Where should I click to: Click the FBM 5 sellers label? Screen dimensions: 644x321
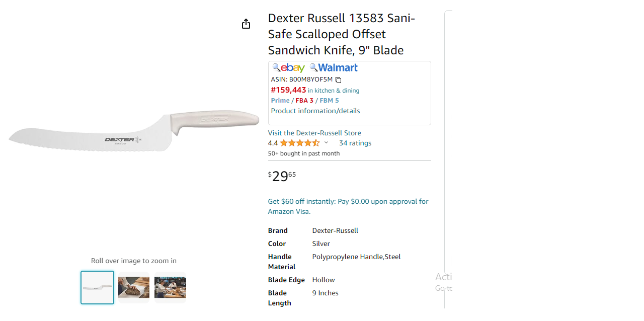coord(329,101)
